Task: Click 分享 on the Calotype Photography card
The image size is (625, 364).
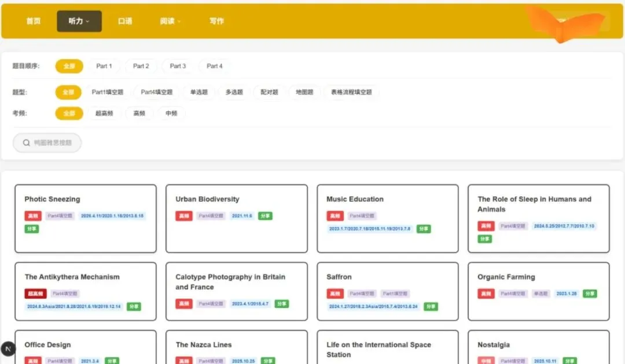Action: pyautogui.click(x=282, y=304)
